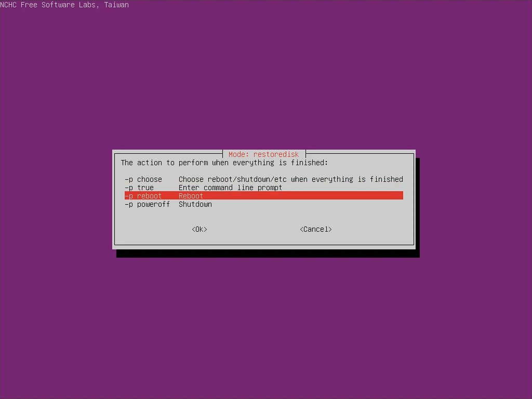The height and width of the screenshot is (399, 532).
Task: Click the "NCHC Free Software Labs, Taiwan" header
Action: [x=64, y=5]
